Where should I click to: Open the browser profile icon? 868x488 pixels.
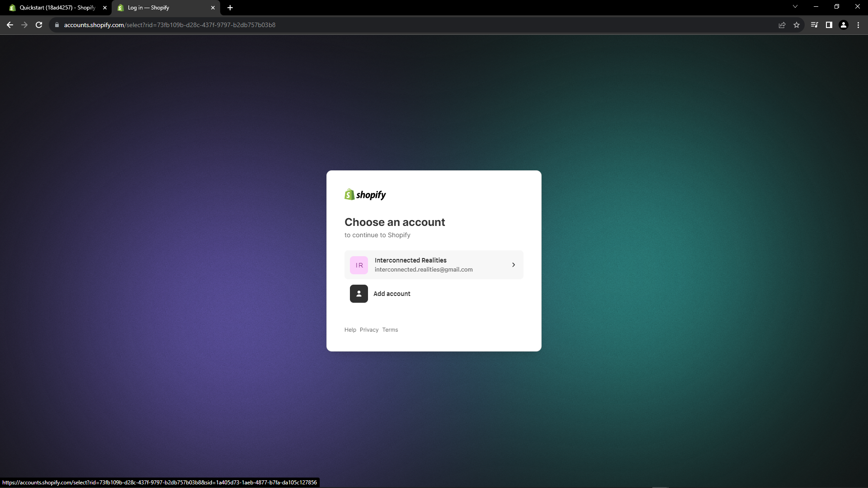(x=844, y=25)
